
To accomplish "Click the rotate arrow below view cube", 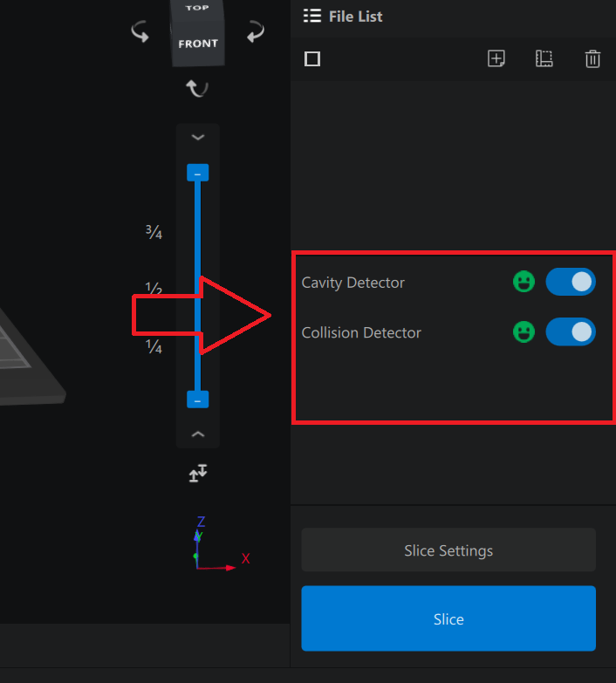I will point(197,88).
